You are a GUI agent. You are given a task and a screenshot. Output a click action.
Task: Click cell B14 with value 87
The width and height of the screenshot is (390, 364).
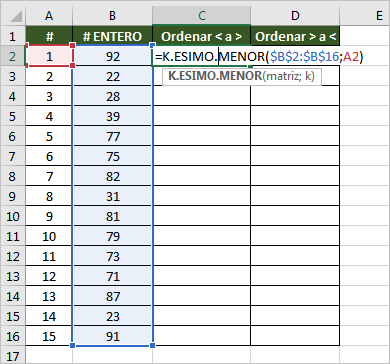coord(113,296)
